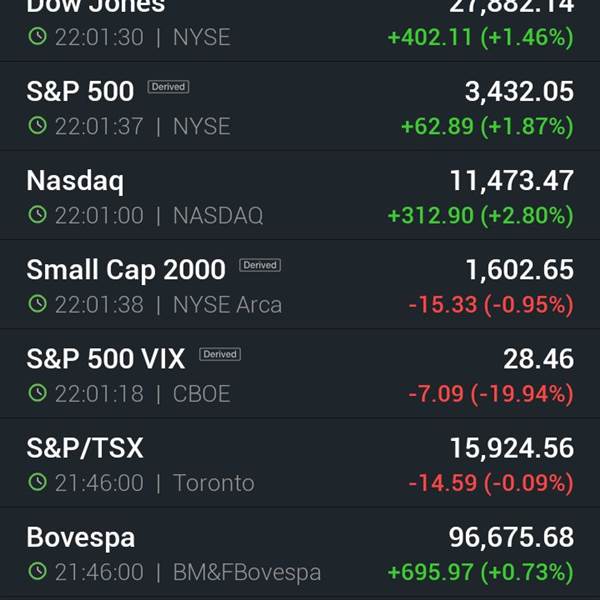Open the S&P/TSX Toronto index
This screenshot has width=600, height=600.
pos(300,463)
